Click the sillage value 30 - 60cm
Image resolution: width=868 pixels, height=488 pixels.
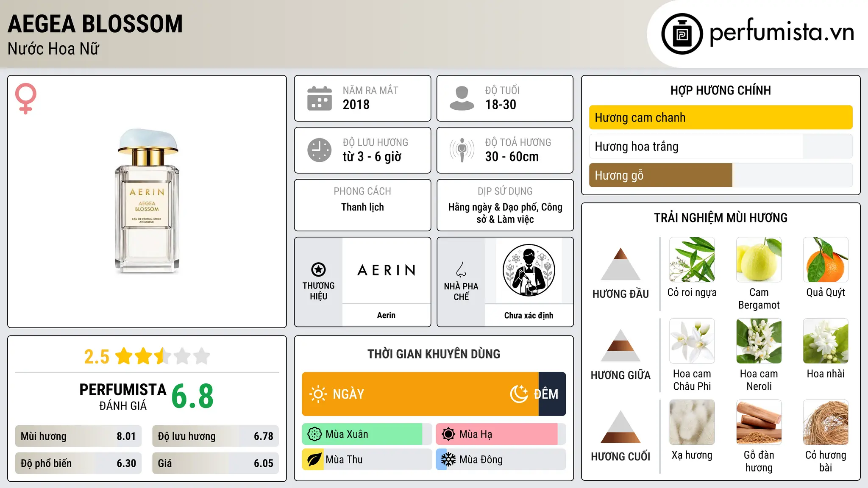pos(512,157)
